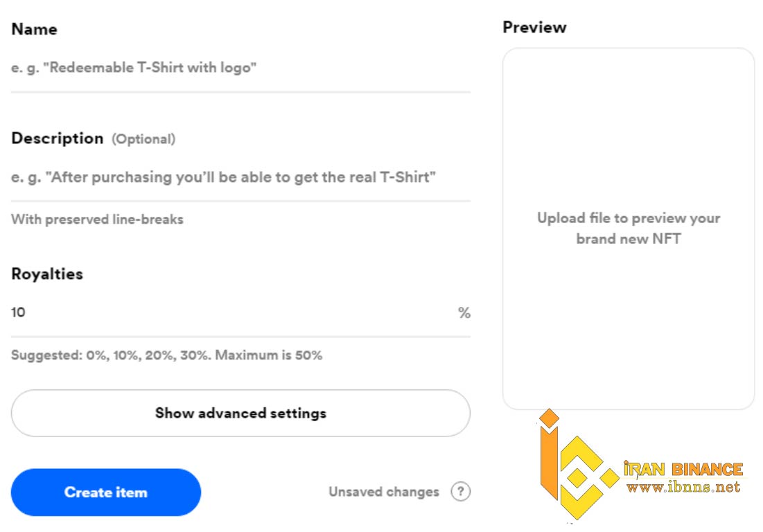Click the Name input field
Screen dimensions: 763x532
click(240, 68)
